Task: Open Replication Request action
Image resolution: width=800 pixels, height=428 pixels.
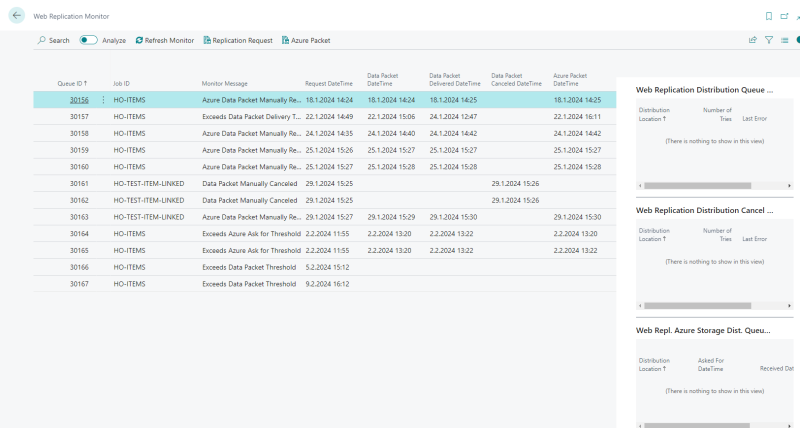Action: click(x=237, y=40)
